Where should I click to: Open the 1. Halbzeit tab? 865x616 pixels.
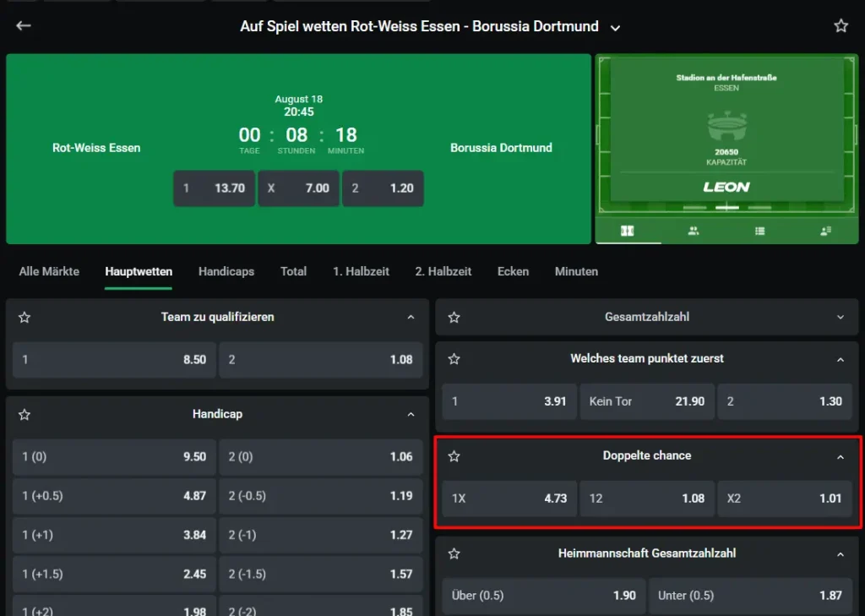[x=361, y=271]
